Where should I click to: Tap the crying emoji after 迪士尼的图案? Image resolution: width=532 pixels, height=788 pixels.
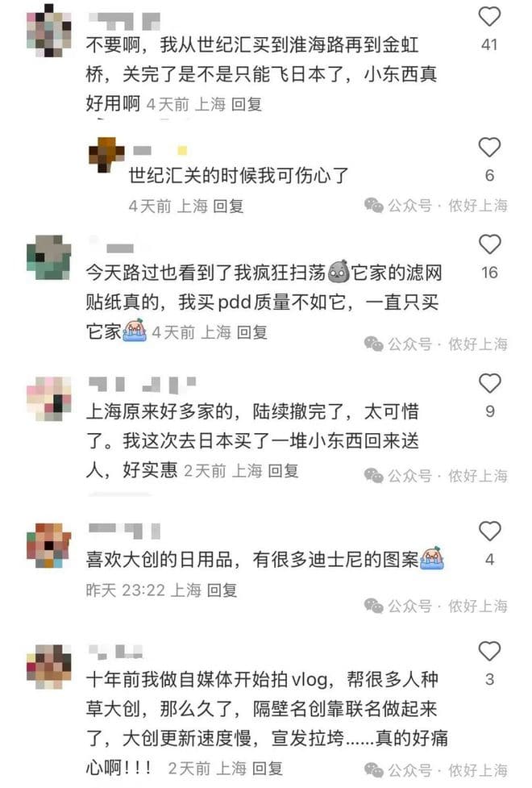433,558
